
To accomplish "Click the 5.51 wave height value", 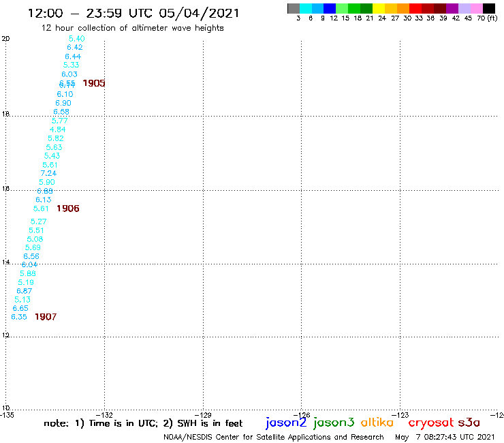I will coord(36,230).
